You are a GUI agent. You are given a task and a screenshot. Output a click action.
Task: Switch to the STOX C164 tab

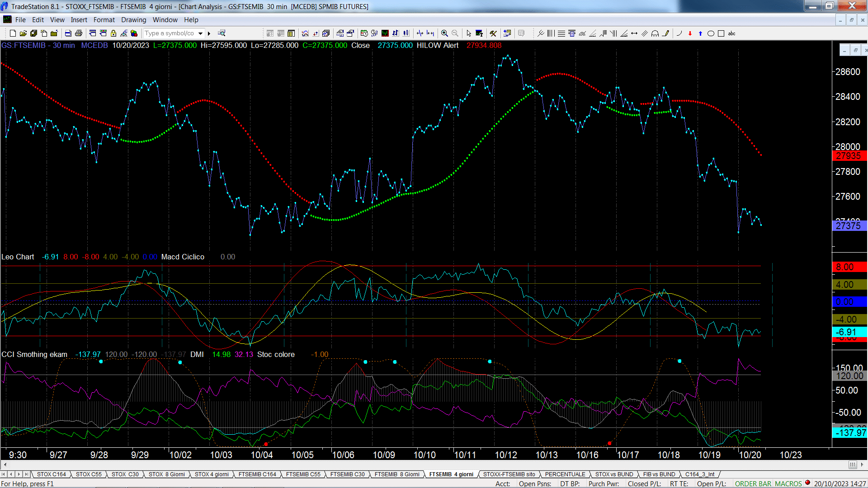(52, 474)
